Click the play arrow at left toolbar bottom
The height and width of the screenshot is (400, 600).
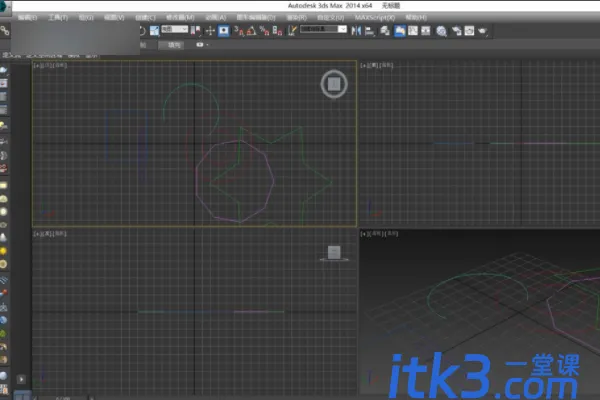(21, 379)
